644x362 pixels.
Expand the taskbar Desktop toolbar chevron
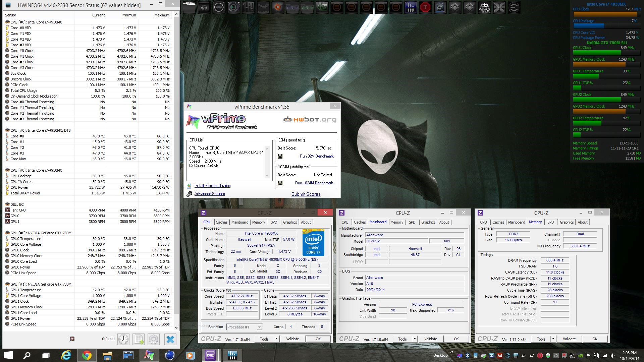point(452,352)
